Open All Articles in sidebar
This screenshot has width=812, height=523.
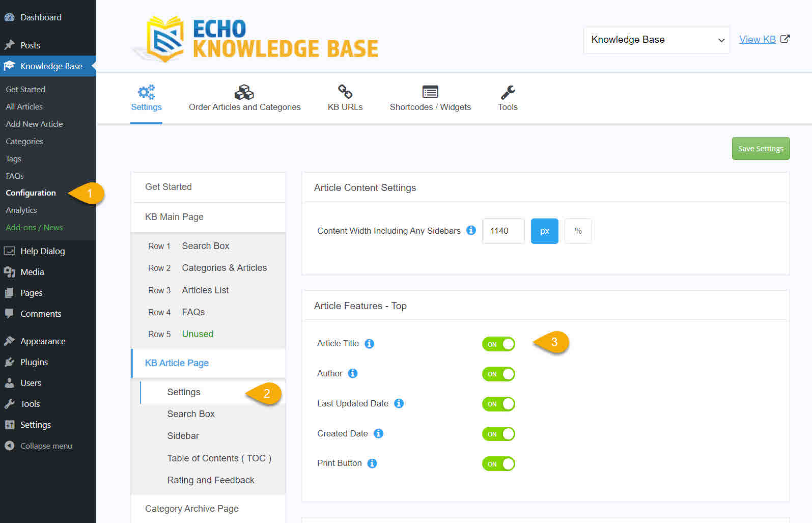point(24,106)
